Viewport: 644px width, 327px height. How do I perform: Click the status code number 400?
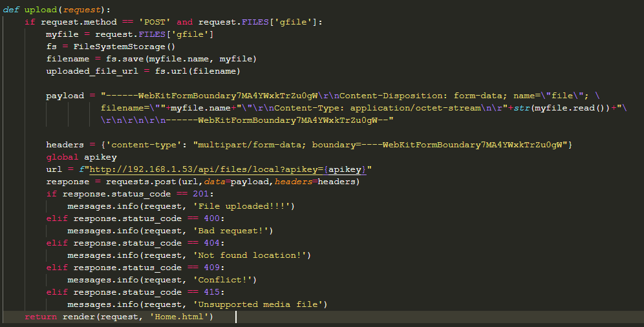coord(212,218)
